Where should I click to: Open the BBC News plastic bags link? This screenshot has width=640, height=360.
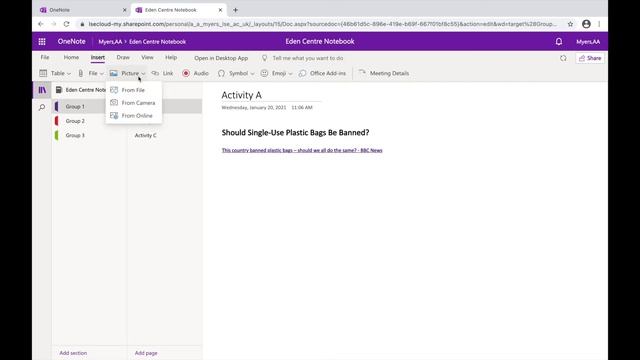pyautogui.click(x=302, y=150)
